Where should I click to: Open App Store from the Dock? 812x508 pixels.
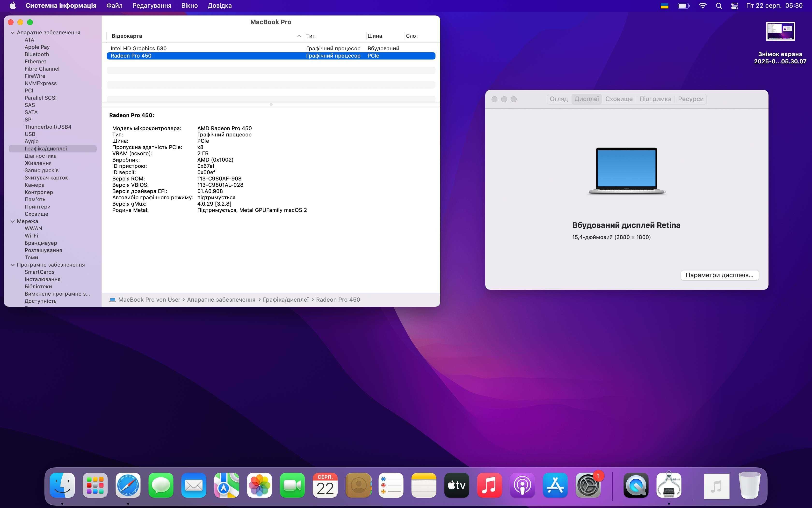point(555,485)
